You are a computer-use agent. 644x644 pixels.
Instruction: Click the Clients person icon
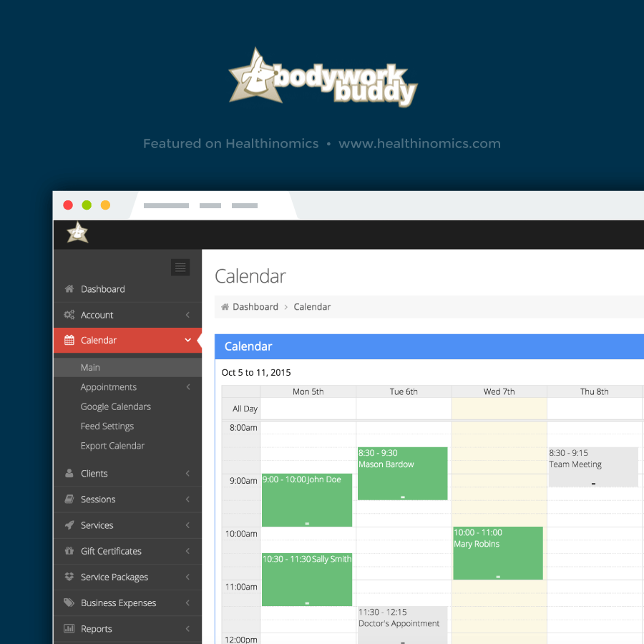(x=69, y=473)
